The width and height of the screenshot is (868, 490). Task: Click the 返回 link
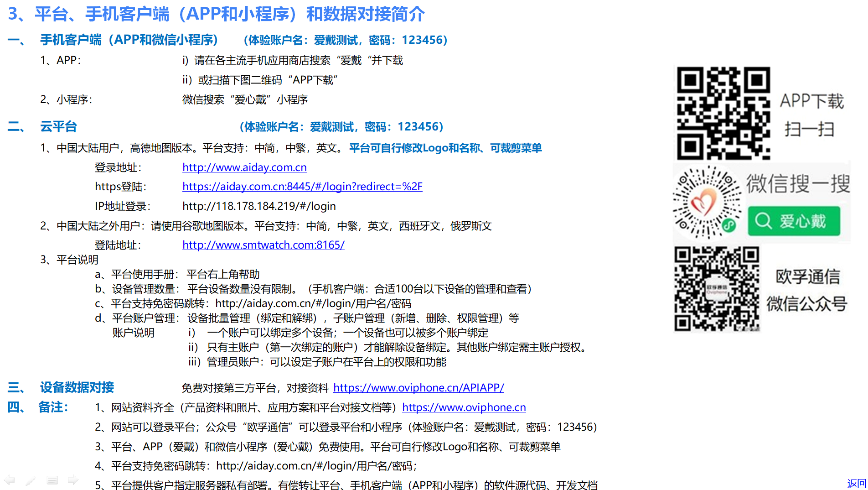click(x=856, y=483)
